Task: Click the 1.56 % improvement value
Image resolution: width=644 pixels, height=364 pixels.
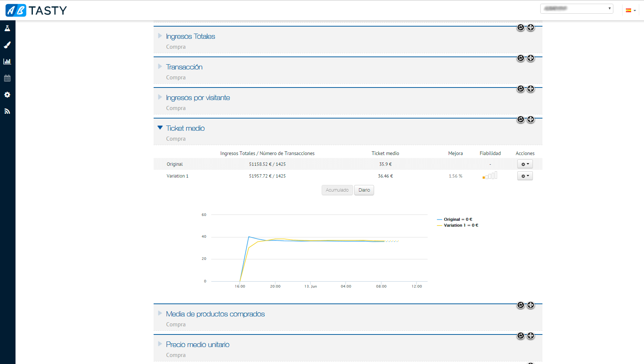Action: [x=455, y=176]
